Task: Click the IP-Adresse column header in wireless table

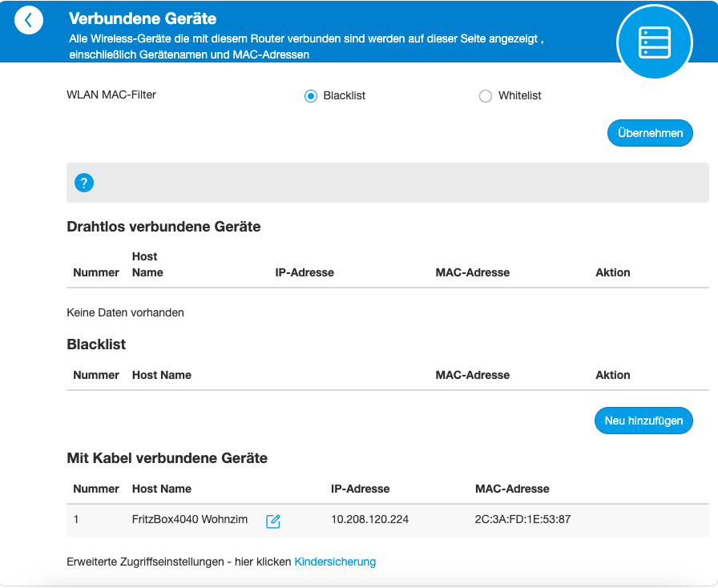Action: (x=305, y=272)
